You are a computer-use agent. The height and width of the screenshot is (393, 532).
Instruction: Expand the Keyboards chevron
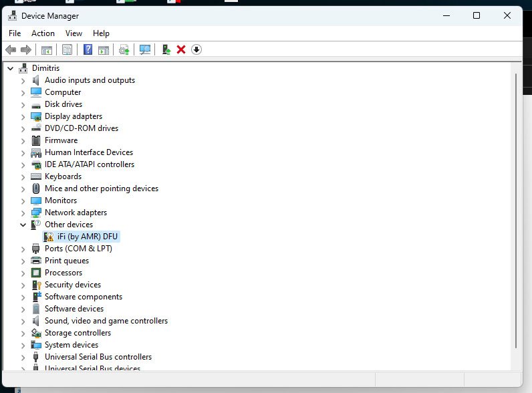[x=23, y=177]
